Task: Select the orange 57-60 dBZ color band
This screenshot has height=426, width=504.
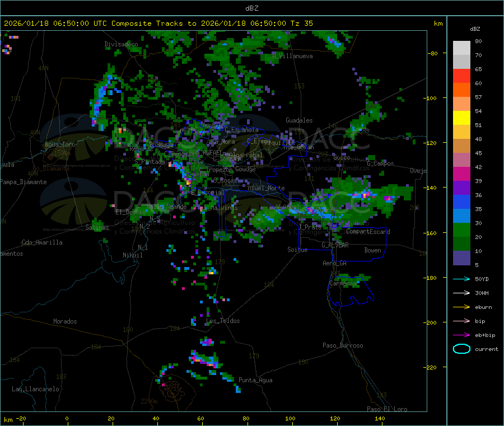Action: tap(461, 90)
